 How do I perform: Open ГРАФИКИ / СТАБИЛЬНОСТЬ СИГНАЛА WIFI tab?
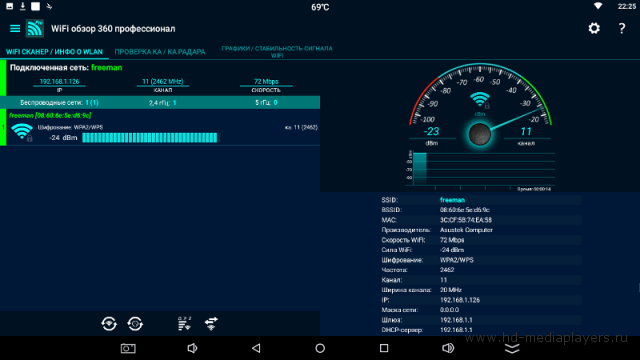tap(277, 52)
